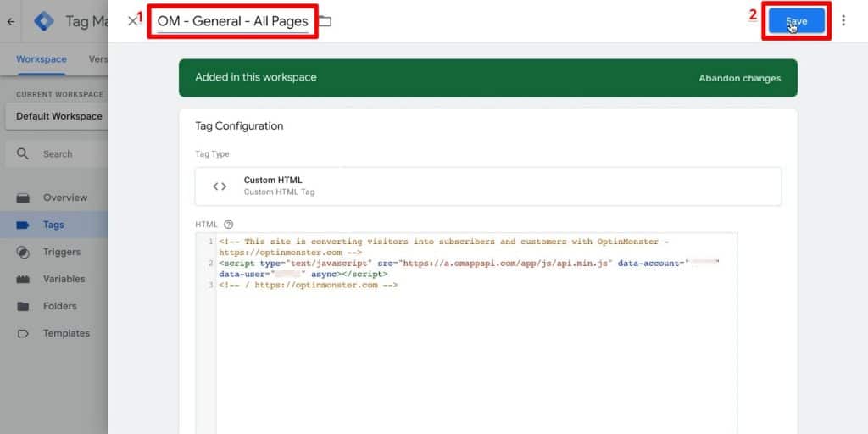This screenshot has height=434, width=868.
Task: Click the back arrow in header
Action: click(11, 21)
